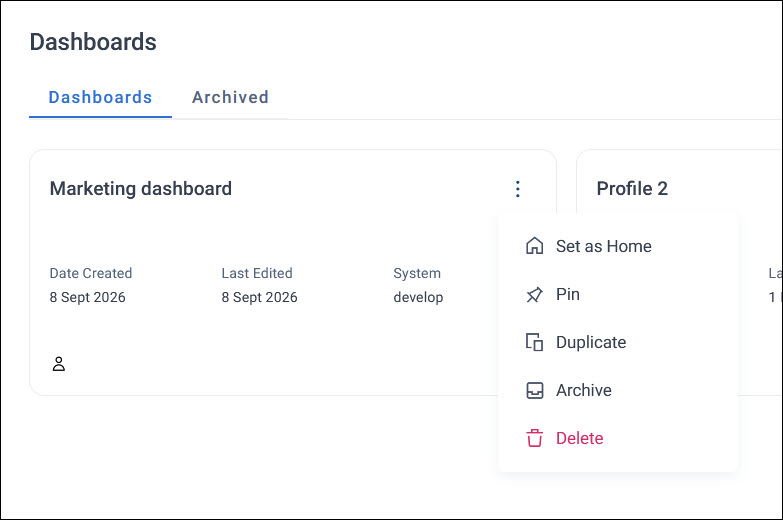Click the System label

click(417, 273)
